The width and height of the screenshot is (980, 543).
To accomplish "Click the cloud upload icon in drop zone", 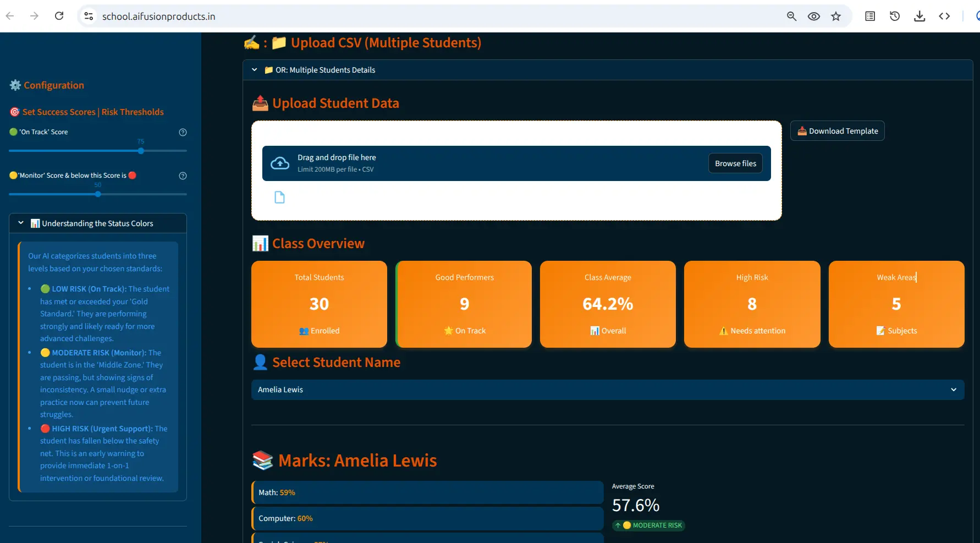I will [x=280, y=163].
